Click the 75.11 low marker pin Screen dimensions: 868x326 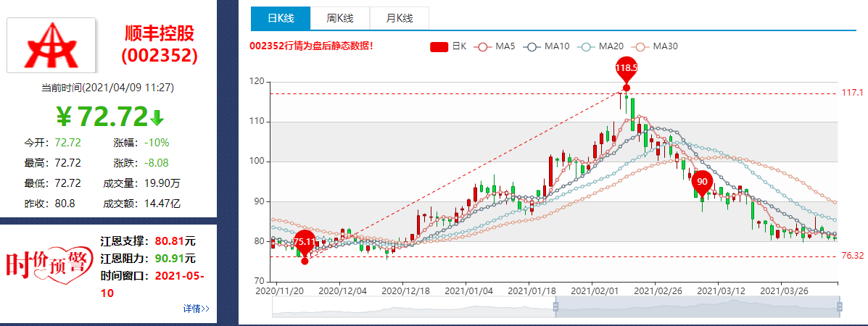[305, 243]
